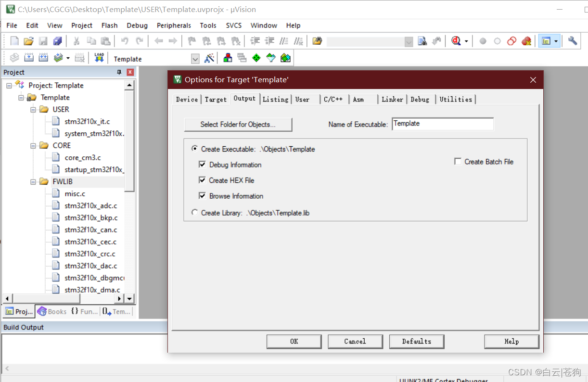This screenshot has width=588, height=382.
Task: Select stm32f10x_adc.c in the project tree
Action: [x=91, y=206]
